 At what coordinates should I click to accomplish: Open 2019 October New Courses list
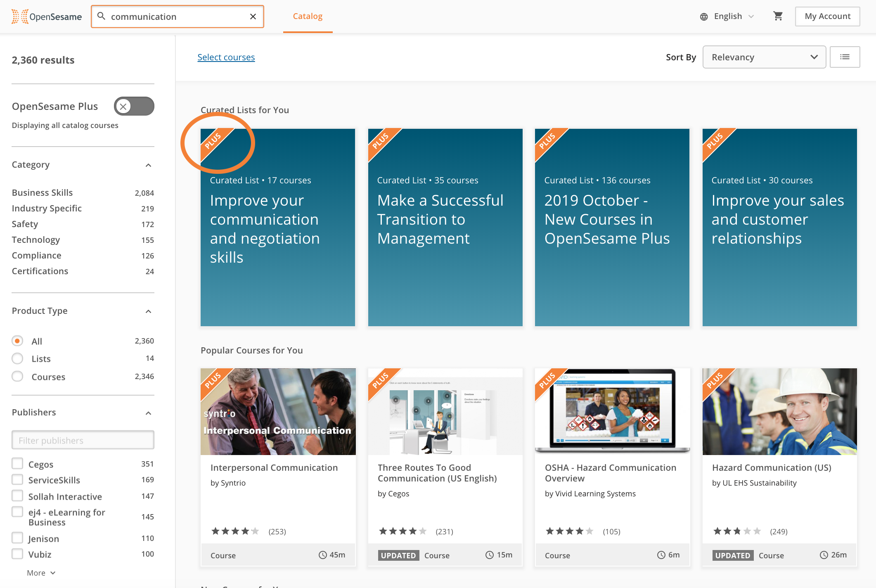[x=612, y=227]
